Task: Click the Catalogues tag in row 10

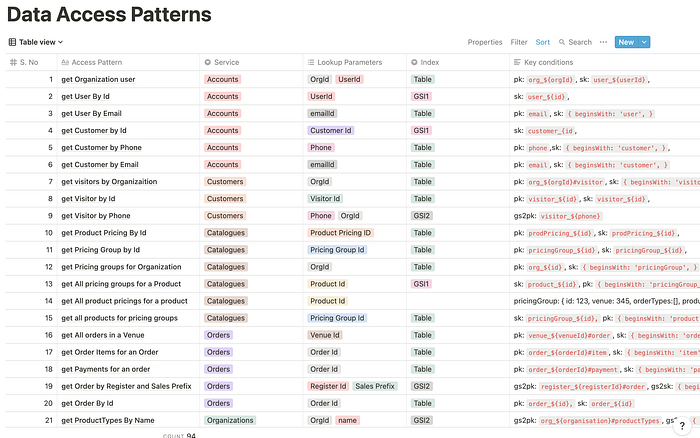Action: pos(226,233)
